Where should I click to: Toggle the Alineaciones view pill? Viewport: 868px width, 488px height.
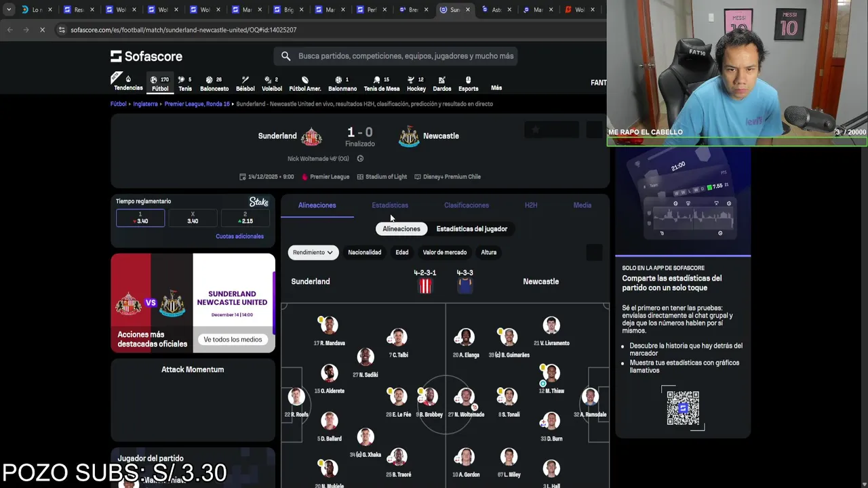(401, 229)
